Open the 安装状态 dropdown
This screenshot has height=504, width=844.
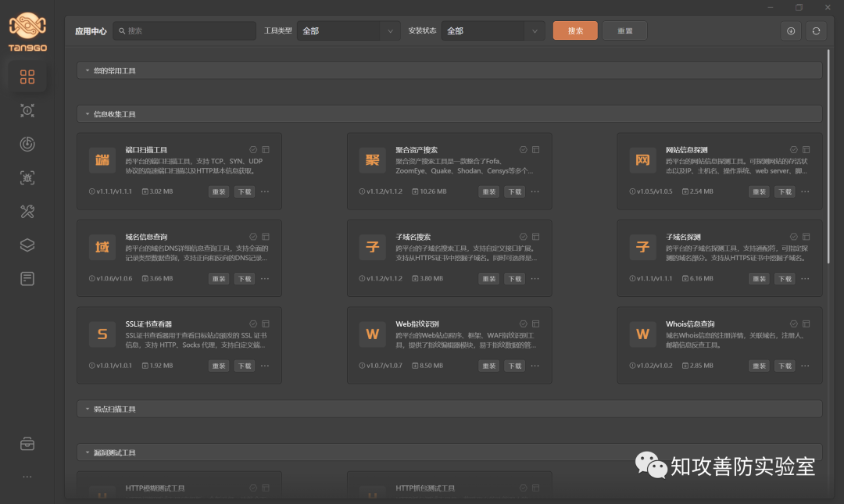point(493,30)
